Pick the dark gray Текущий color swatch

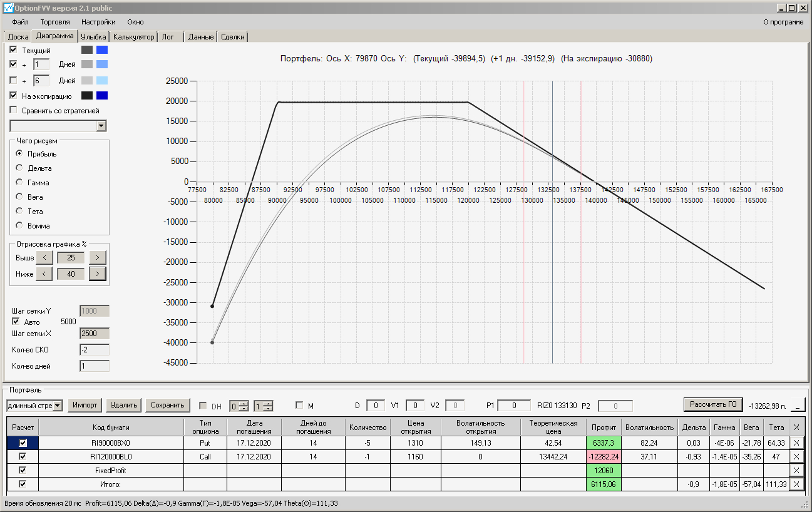click(x=87, y=50)
